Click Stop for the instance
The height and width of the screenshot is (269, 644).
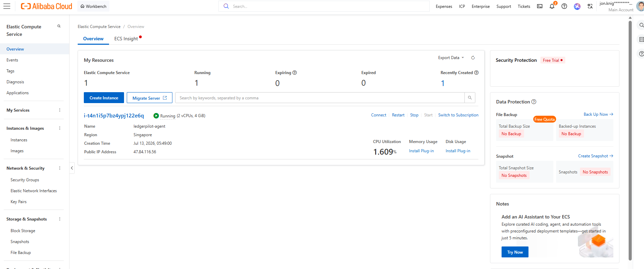click(x=414, y=115)
